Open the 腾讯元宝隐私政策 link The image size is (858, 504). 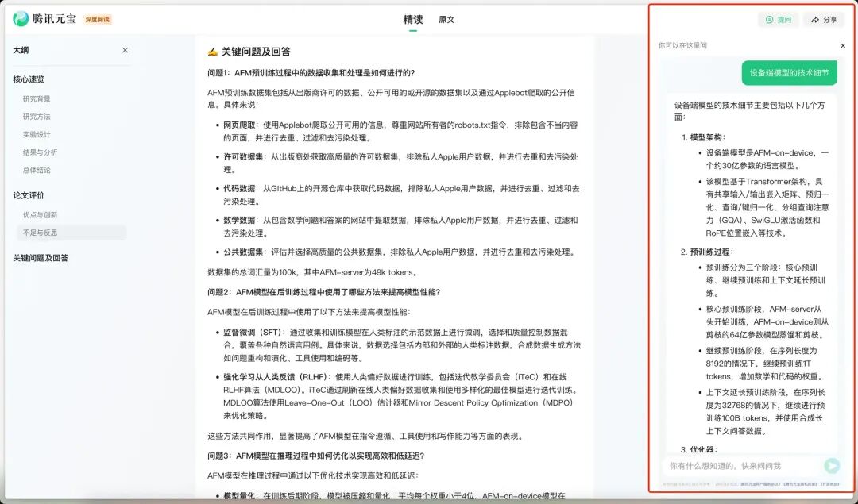[x=801, y=484]
